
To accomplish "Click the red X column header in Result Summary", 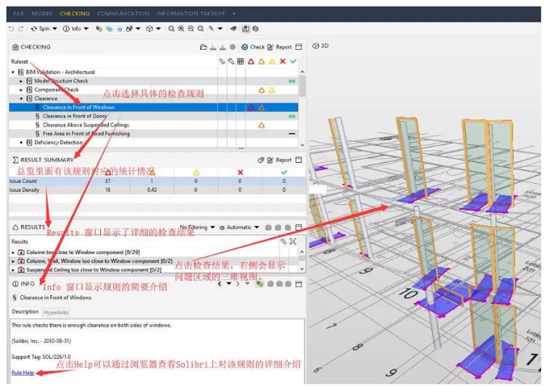I will tap(241, 173).
